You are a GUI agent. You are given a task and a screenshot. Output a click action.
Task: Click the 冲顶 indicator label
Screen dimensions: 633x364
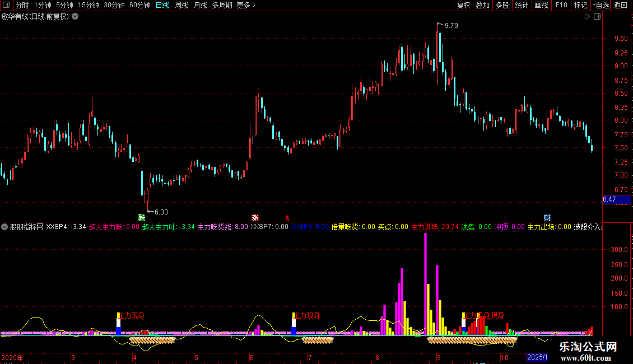click(x=510, y=227)
